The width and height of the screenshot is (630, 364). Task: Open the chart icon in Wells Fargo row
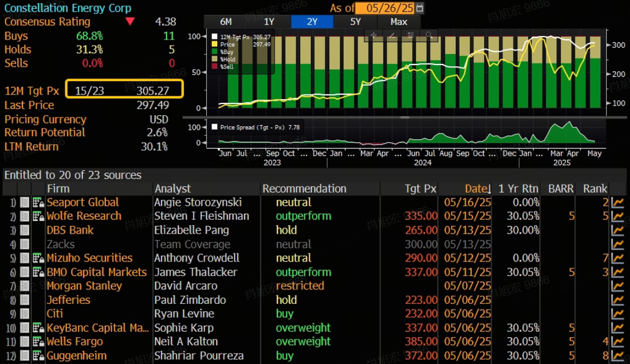(617, 342)
